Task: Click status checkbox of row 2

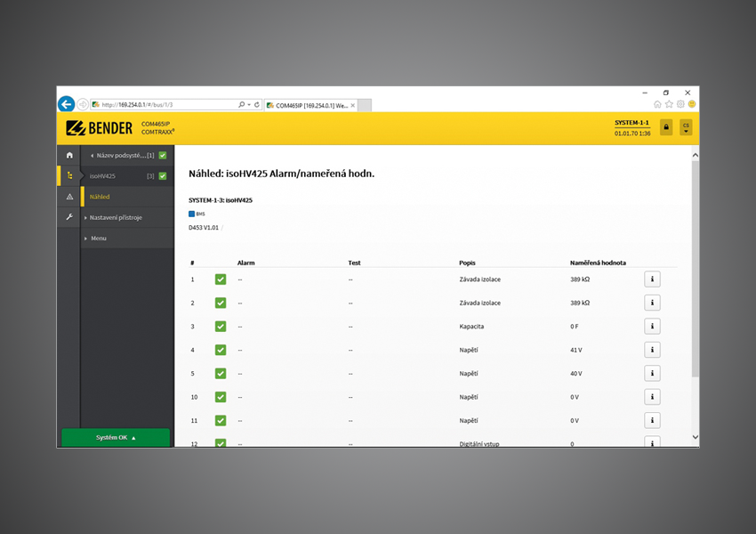Action: 221,303
